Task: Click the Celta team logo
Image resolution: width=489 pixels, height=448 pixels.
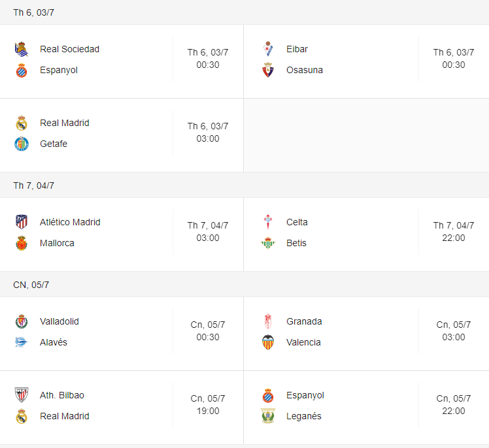Action: coord(268,222)
